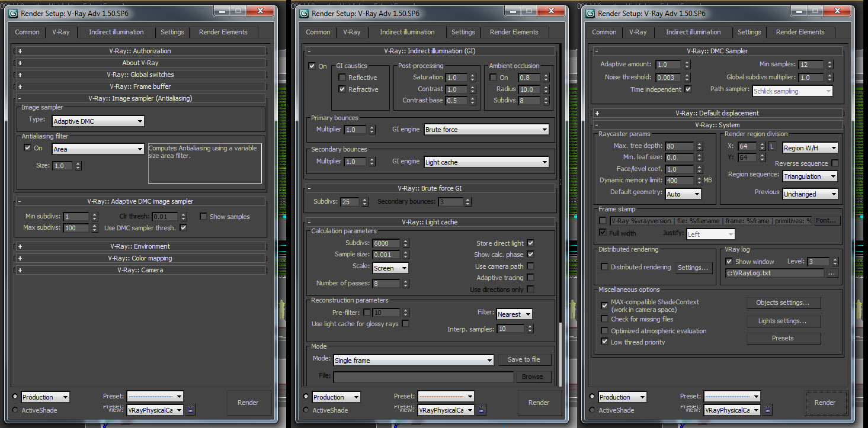The image size is (868, 428).
Task: Click the Lights settings... button
Action: point(783,321)
